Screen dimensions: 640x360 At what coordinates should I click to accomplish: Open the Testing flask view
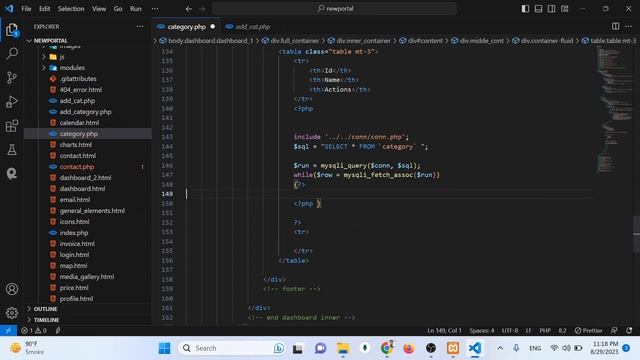click(12, 150)
